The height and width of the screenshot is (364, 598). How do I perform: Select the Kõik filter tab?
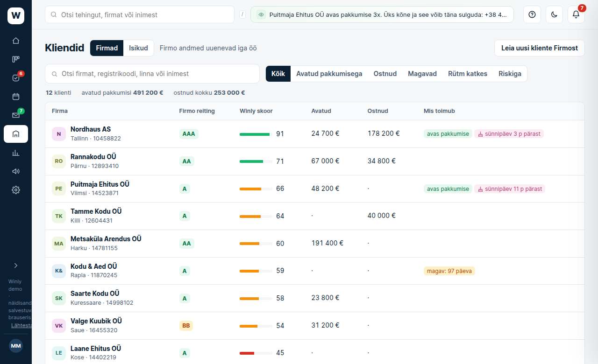(x=278, y=74)
